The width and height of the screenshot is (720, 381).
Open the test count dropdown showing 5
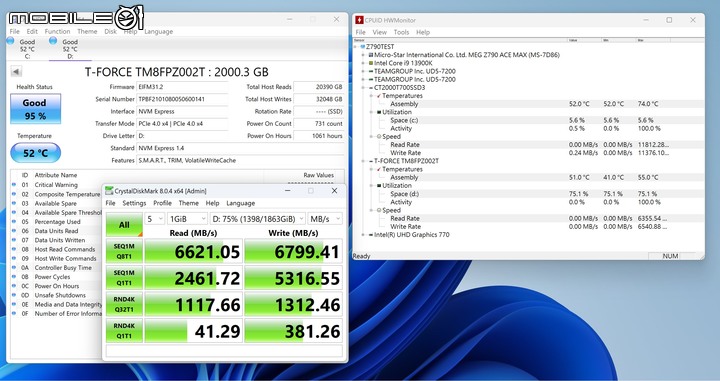pyautogui.click(x=155, y=219)
